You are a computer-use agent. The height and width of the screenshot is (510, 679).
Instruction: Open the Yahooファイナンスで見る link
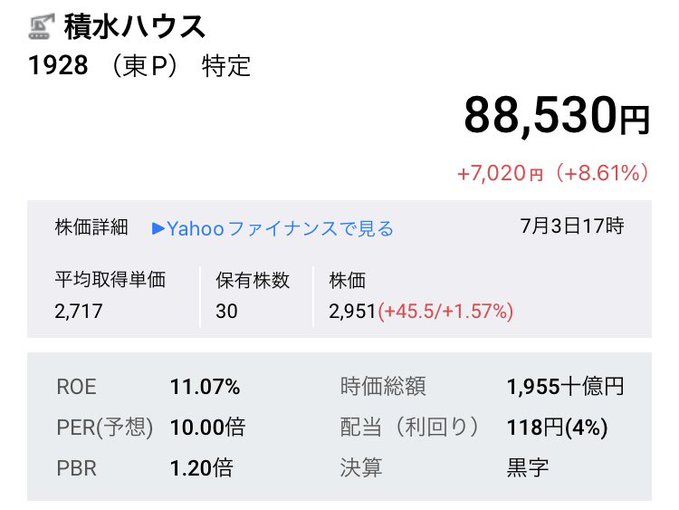coord(272,229)
